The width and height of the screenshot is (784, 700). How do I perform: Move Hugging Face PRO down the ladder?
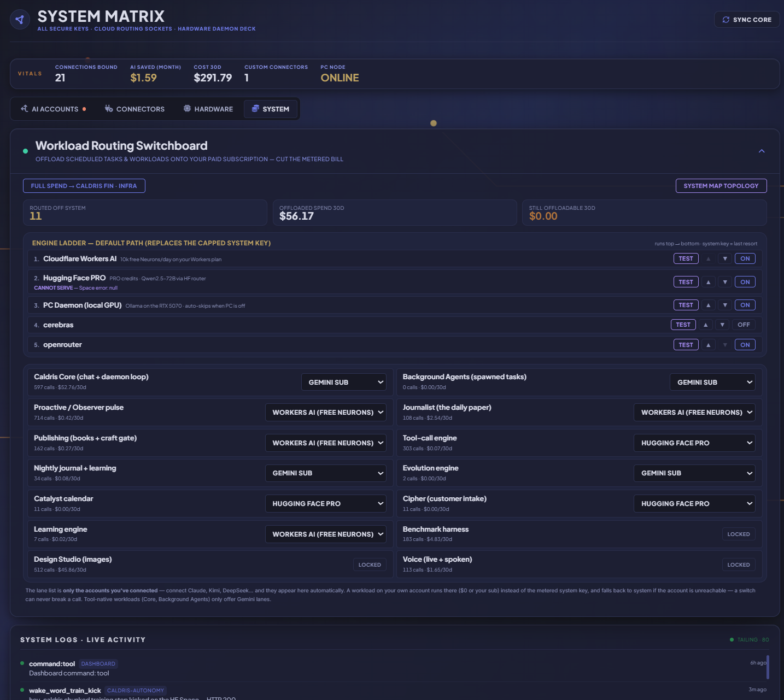coord(725,282)
